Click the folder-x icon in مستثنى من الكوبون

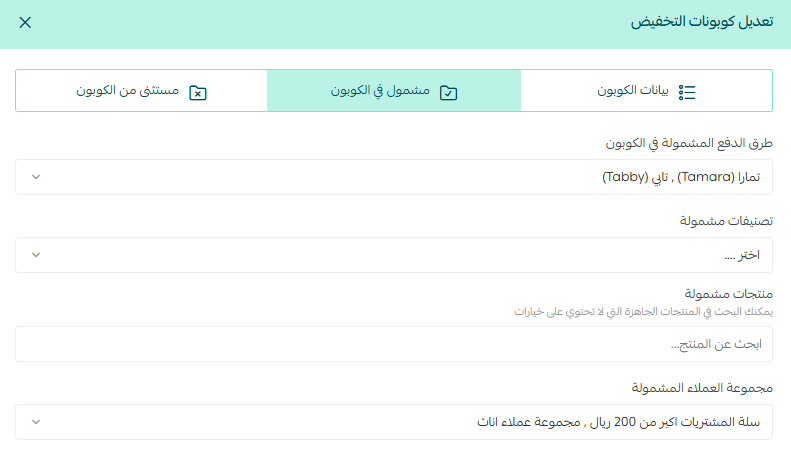point(198,91)
